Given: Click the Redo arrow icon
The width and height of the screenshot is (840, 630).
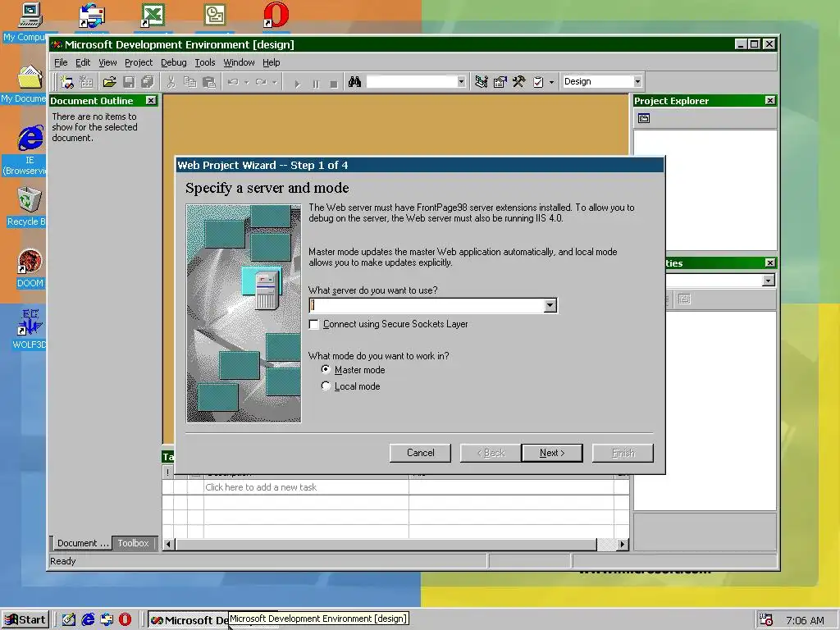Looking at the screenshot, I should coord(261,82).
